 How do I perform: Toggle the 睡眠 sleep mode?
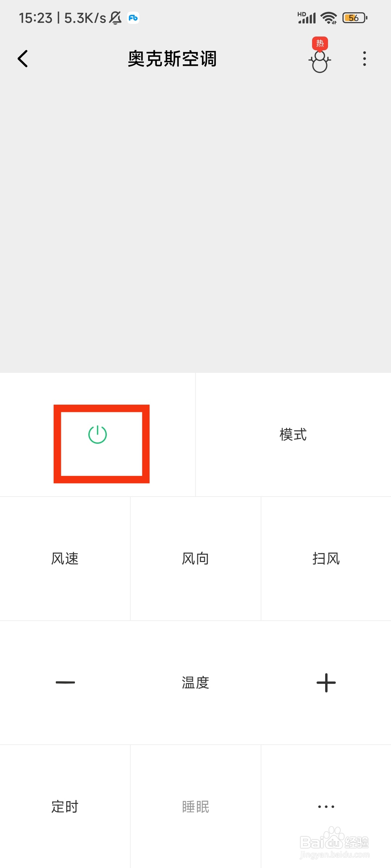(x=195, y=807)
